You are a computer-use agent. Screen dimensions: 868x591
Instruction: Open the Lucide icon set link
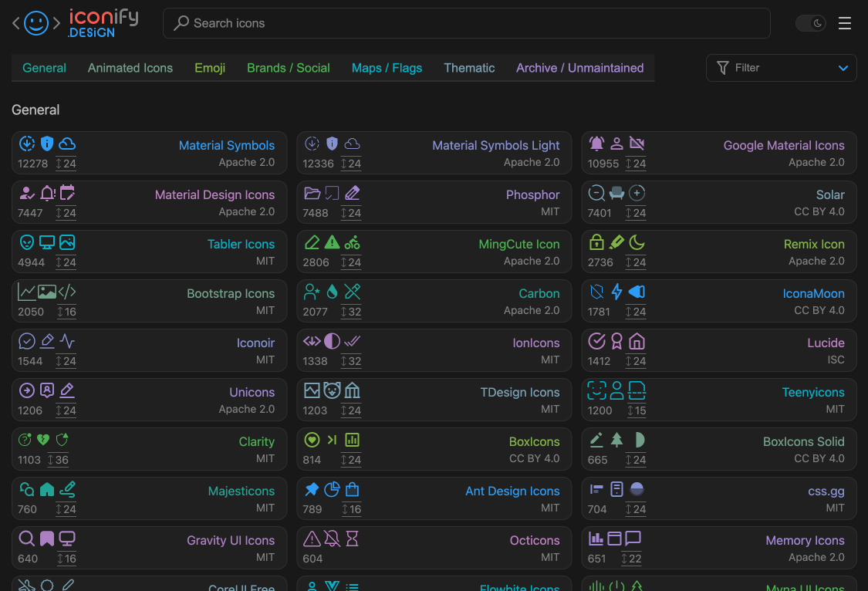tap(826, 343)
